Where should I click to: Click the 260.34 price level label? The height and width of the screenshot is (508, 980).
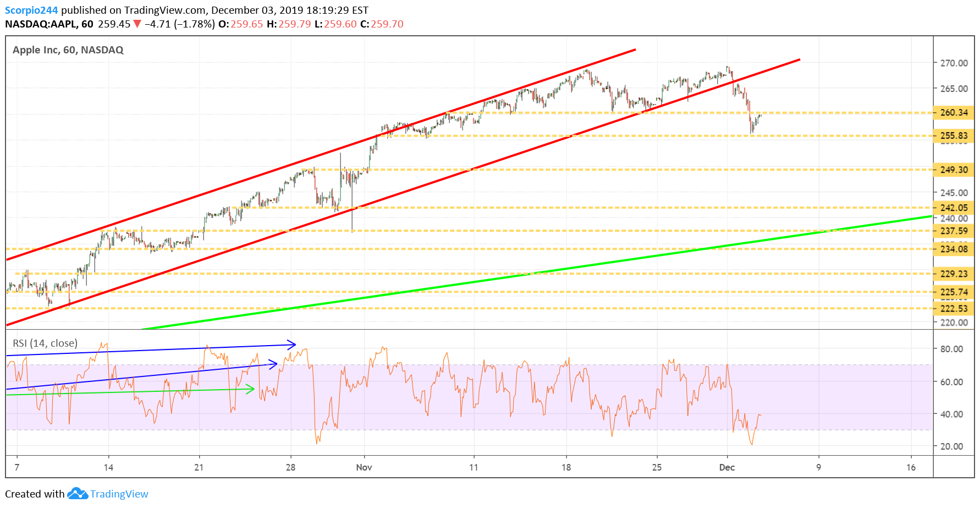[954, 112]
